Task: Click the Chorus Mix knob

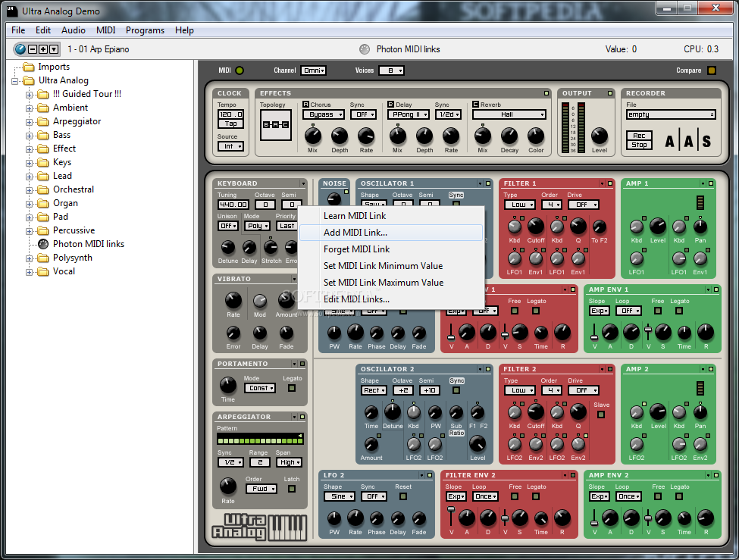Action: pyautogui.click(x=312, y=136)
